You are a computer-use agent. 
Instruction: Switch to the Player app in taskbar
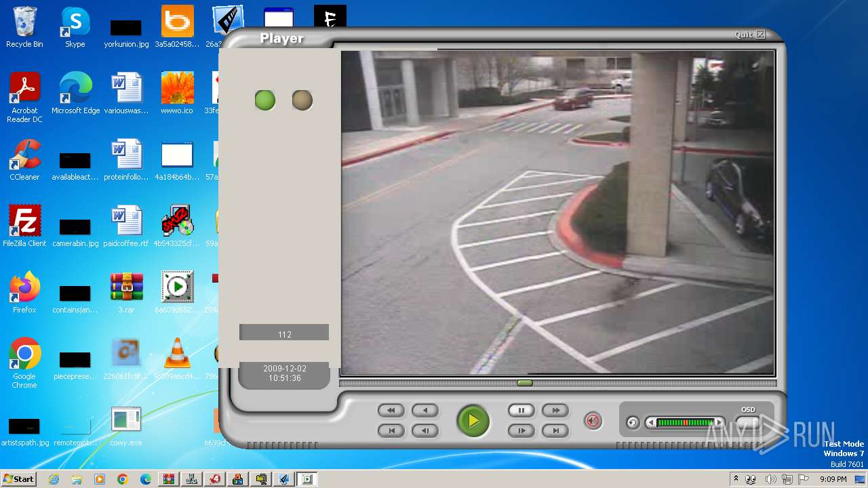(x=307, y=479)
